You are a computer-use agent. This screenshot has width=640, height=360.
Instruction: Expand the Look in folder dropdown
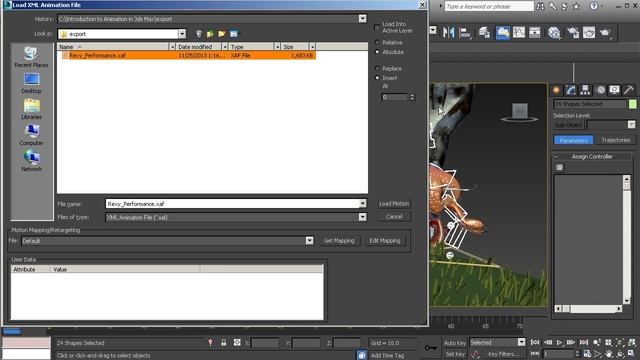pyautogui.click(x=182, y=34)
